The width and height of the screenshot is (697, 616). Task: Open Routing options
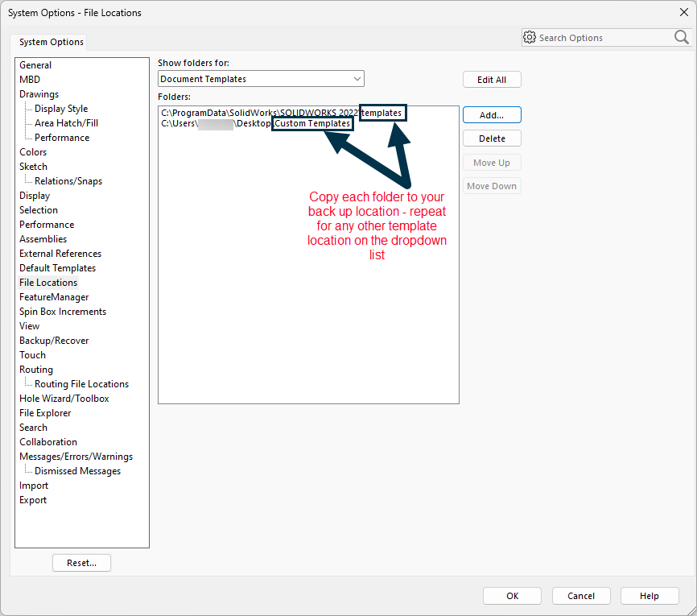pos(36,370)
